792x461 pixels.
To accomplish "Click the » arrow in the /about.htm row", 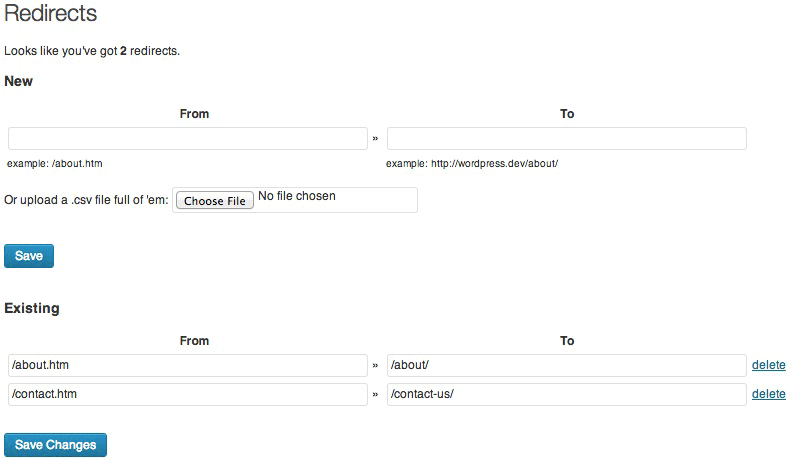I will 375,365.
